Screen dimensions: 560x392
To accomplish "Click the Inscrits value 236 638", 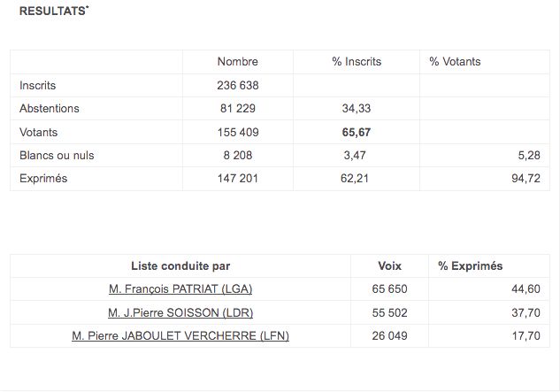I will pos(238,86).
